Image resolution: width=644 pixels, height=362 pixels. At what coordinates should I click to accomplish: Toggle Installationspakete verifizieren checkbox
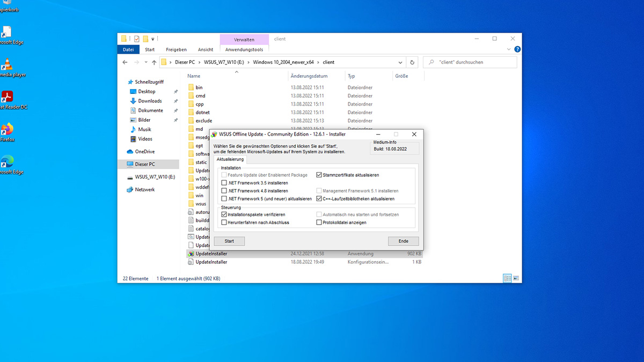(224, 215)
